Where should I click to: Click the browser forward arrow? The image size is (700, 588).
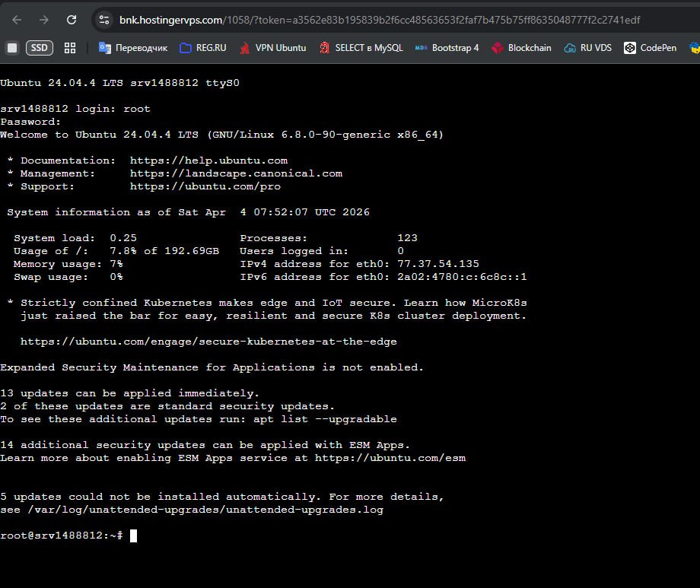click(x=44, y=20)
